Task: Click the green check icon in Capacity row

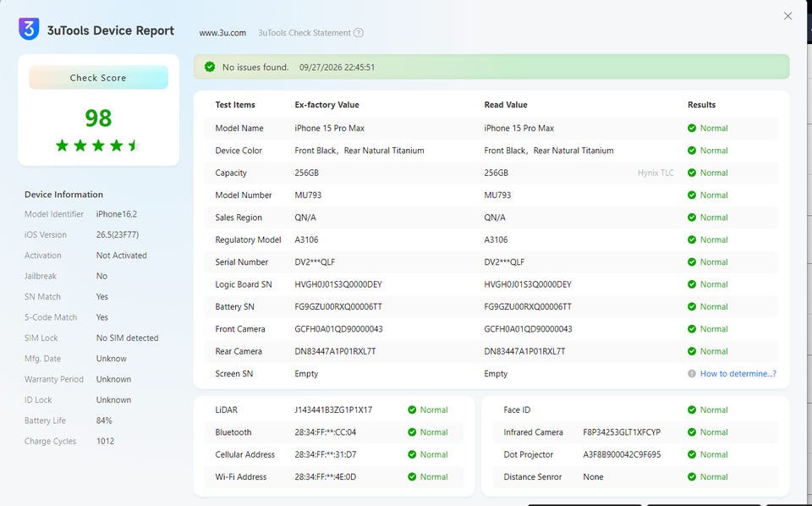Action: [692, 173]
